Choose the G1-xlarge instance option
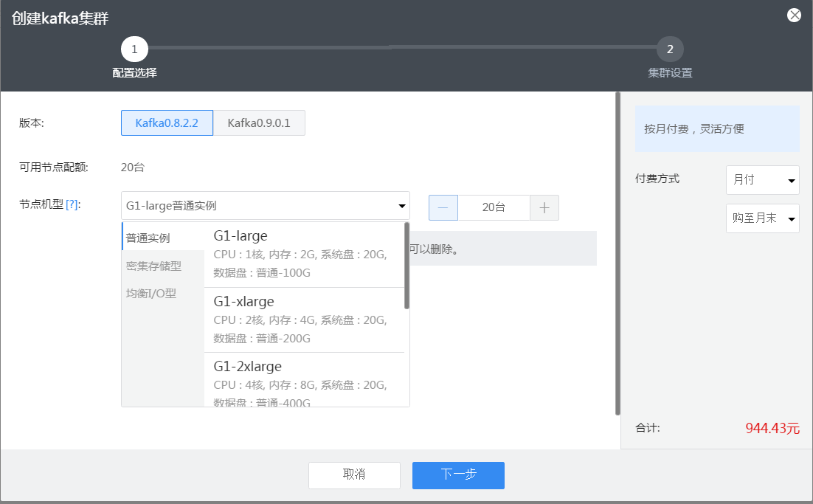The width and height of the screenshot is (813, 504). [303, 320]
